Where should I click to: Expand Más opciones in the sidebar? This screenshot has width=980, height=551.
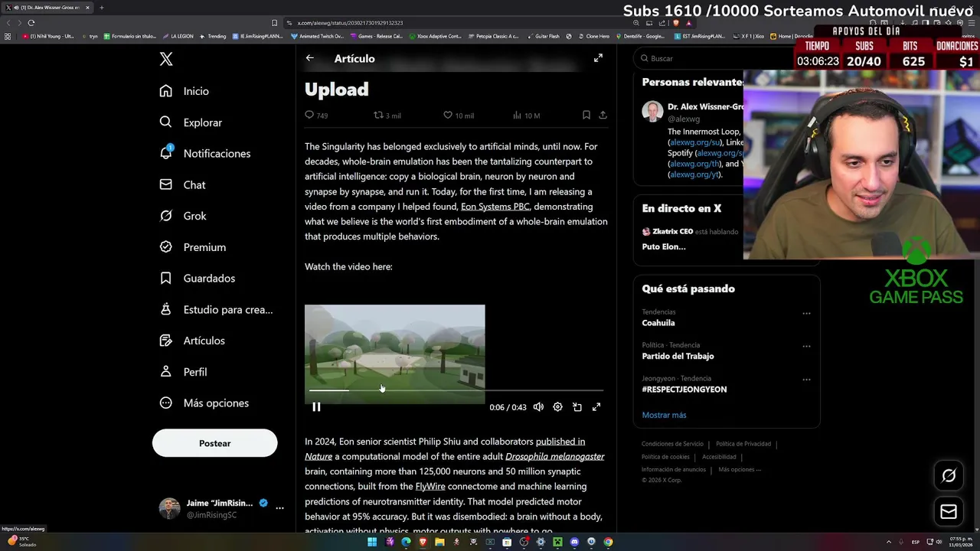coord(204,403)
